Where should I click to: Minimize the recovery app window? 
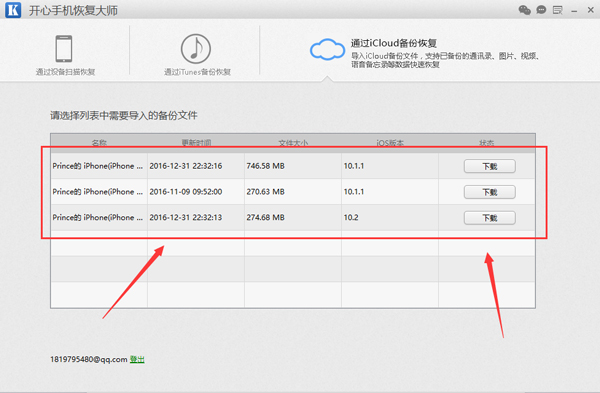574,11
